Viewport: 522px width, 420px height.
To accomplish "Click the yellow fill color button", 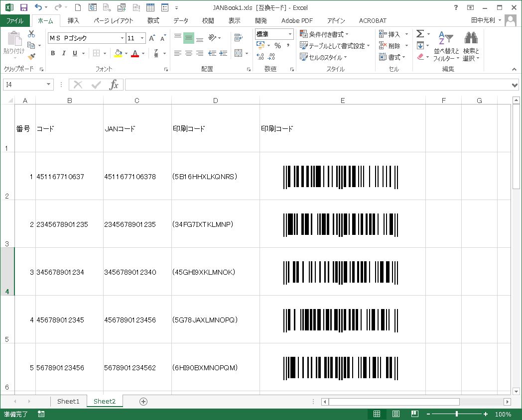I will pos(118,53).
